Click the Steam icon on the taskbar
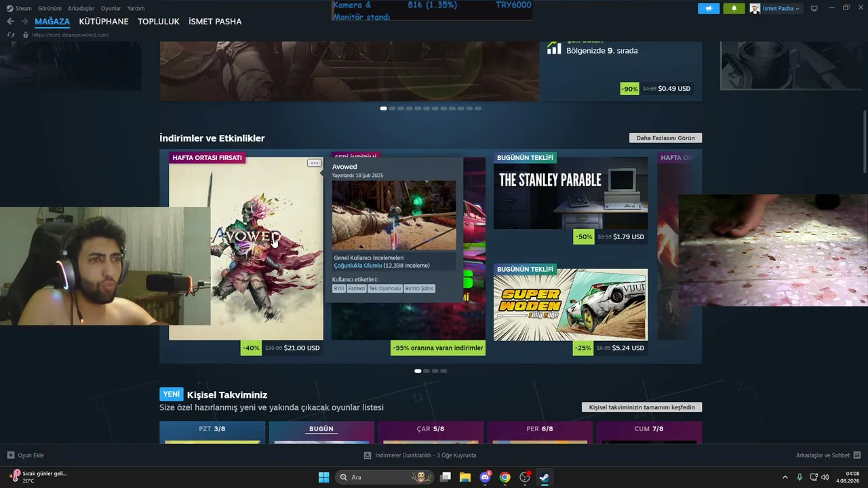Screen dimensions: 868x488 (544, 477)
